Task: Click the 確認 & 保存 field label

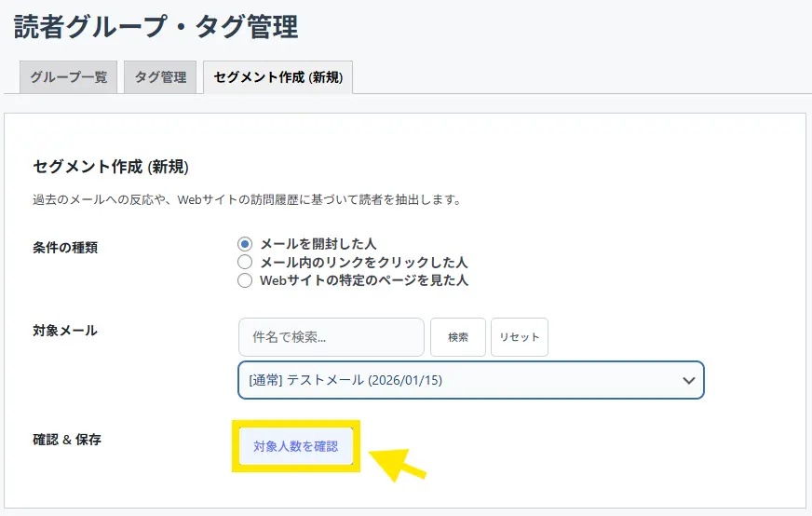Action: coord(67,439)
